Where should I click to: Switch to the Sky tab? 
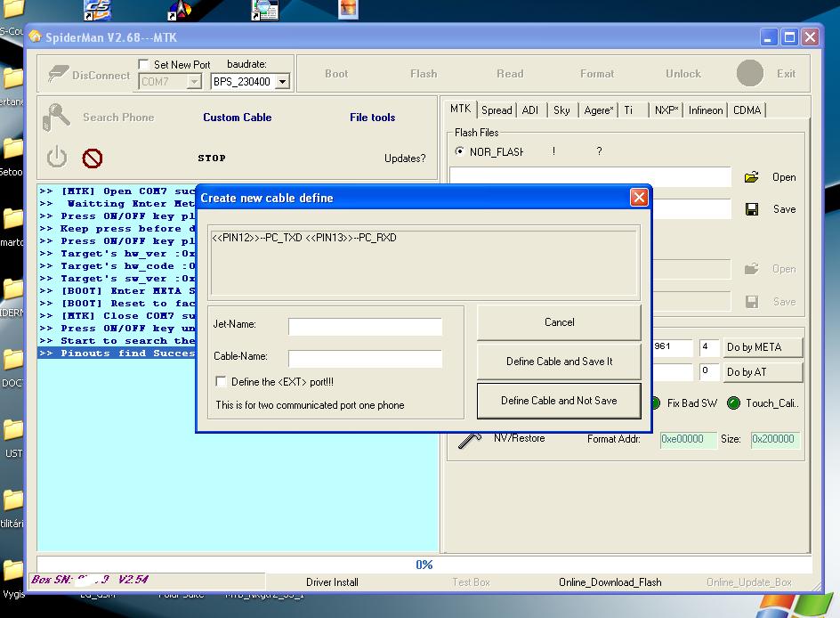(x=561, y=110)
